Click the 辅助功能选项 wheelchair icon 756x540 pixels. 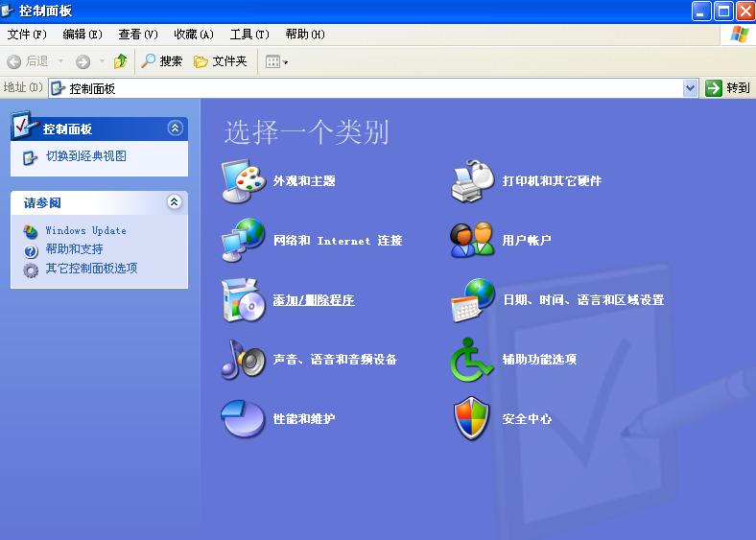click(x=471, y=360)
